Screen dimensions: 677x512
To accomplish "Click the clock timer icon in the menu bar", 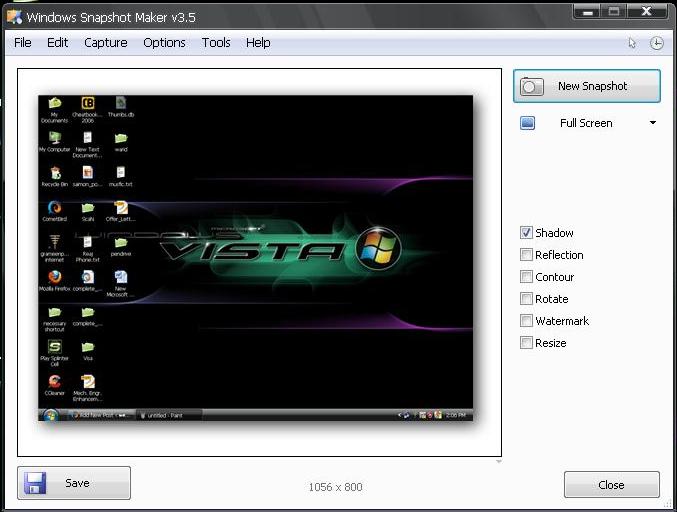I will click(x=657, y=43).
